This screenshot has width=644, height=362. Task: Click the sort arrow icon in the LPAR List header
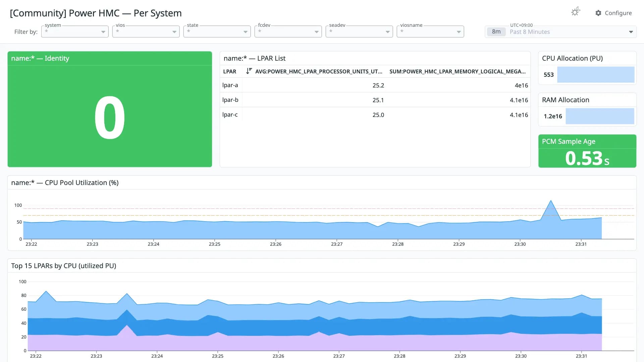[x=249, y=71]
